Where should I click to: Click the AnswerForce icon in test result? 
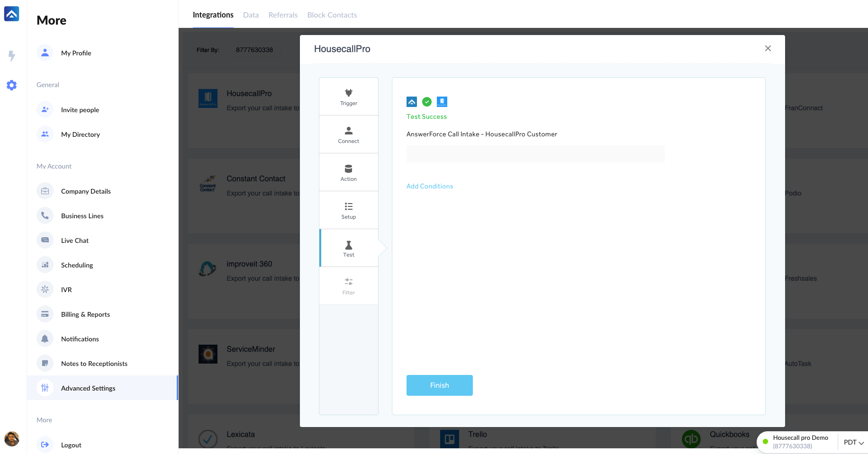[412, 102]
